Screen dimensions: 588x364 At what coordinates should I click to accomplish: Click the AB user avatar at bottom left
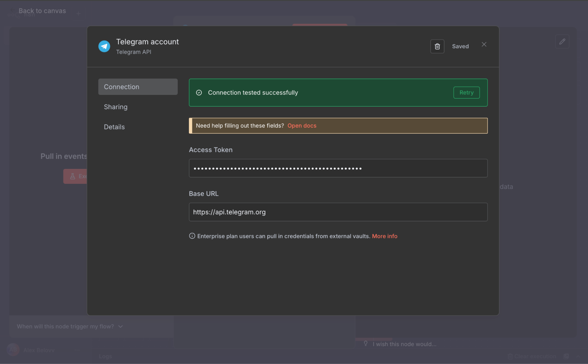(x=13, y=350)
